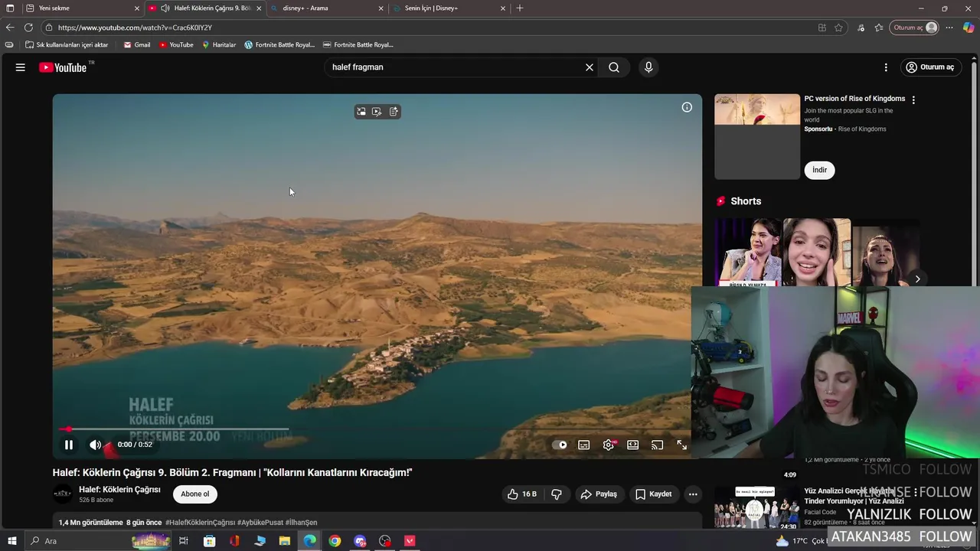Open the Gmail bookmark
This screenshot has width=980, height=551.
click(137, 45)
